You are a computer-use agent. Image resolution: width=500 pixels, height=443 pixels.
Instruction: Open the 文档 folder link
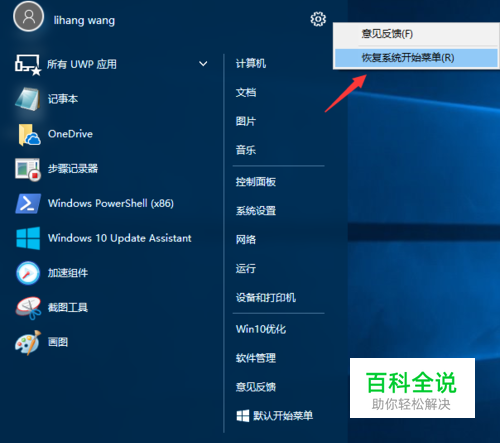[x=246, y=92]
